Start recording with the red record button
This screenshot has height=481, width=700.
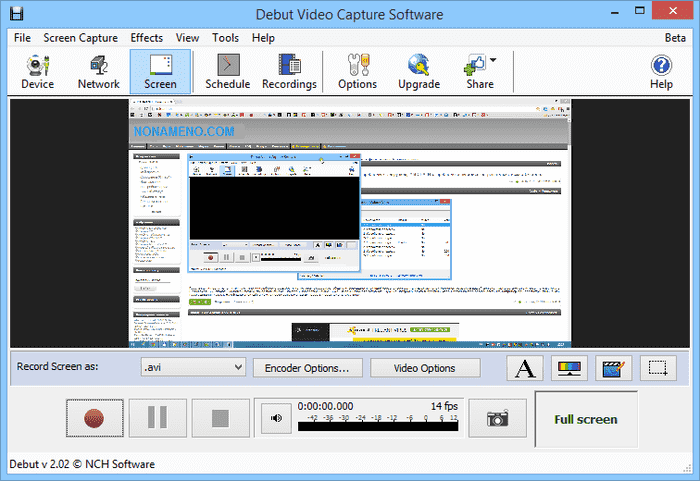(x=96, y=419)
